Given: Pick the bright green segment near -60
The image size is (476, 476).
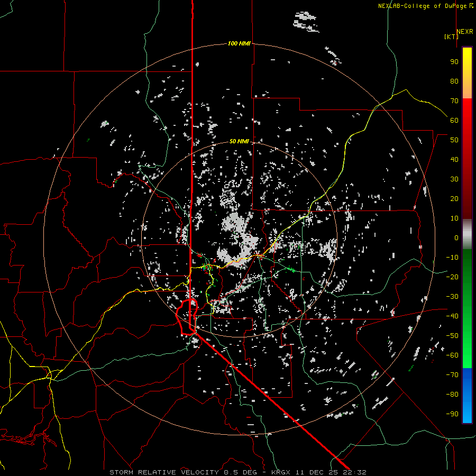Looking at the screenshot, I should [x=467, y=355].
